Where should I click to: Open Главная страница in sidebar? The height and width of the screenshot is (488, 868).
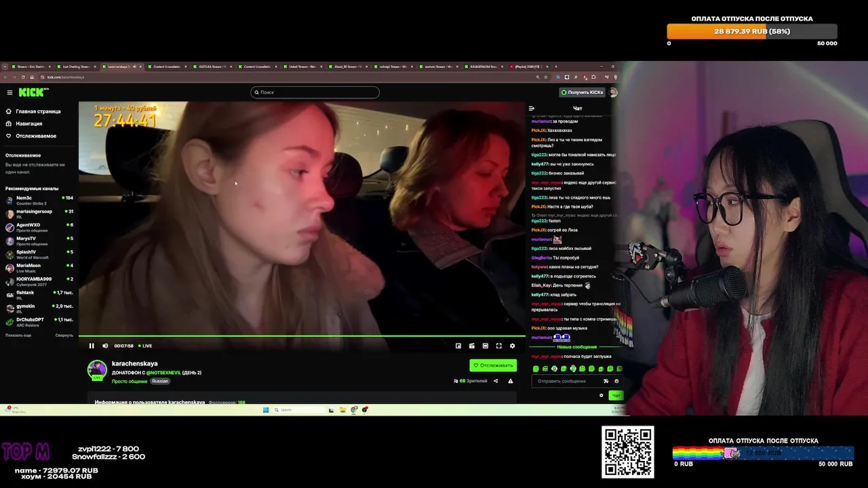click(x=33, y=111)
